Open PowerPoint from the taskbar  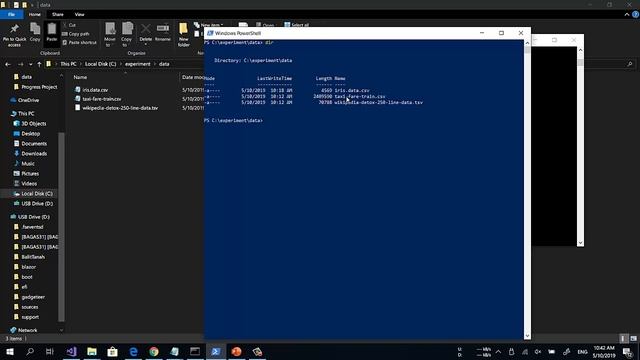click(236, 351)
